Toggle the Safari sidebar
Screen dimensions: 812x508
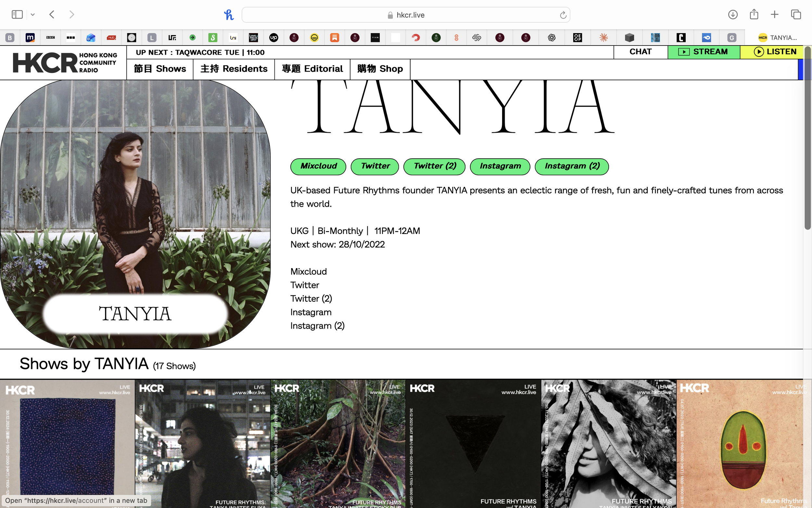tap(17, 14)
